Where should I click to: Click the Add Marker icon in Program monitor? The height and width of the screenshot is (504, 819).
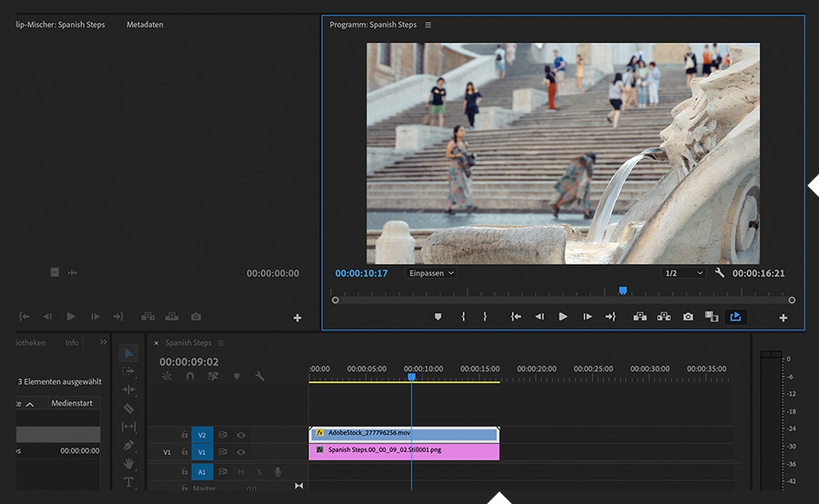coord(438,317)
